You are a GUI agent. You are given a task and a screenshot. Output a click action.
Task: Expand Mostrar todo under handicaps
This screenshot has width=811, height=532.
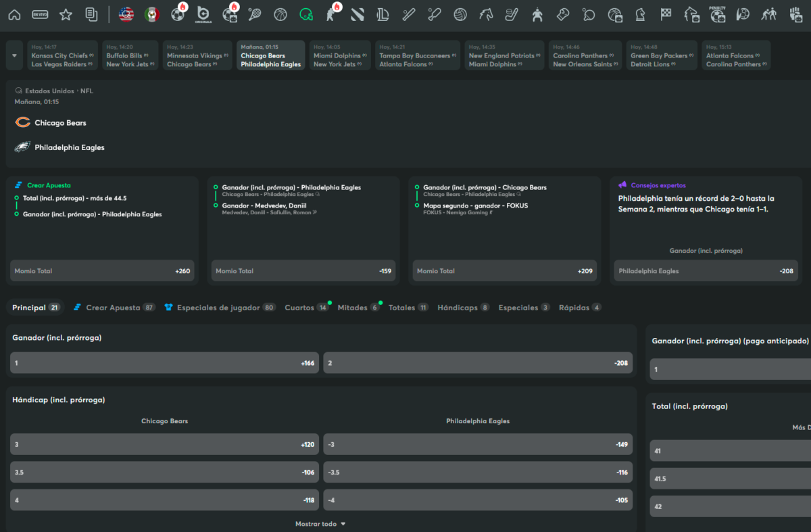[x=320, y=524]
